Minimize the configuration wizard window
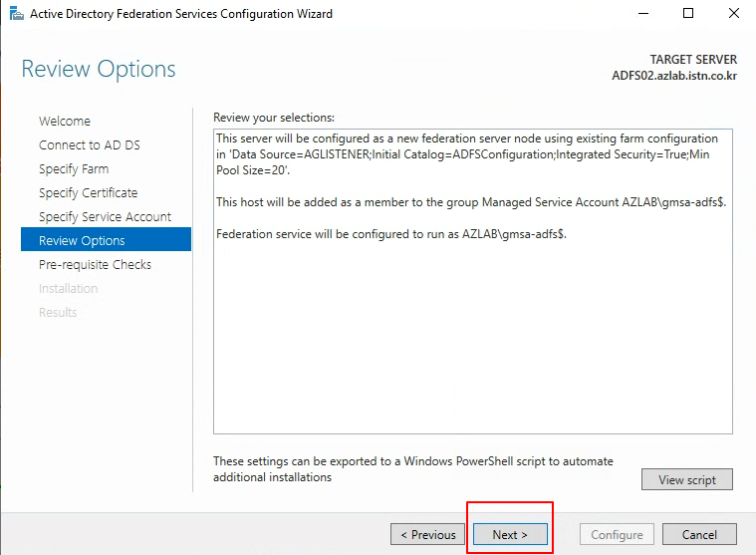The width and height of the screenshot is (756, 555). click(643, 14)
